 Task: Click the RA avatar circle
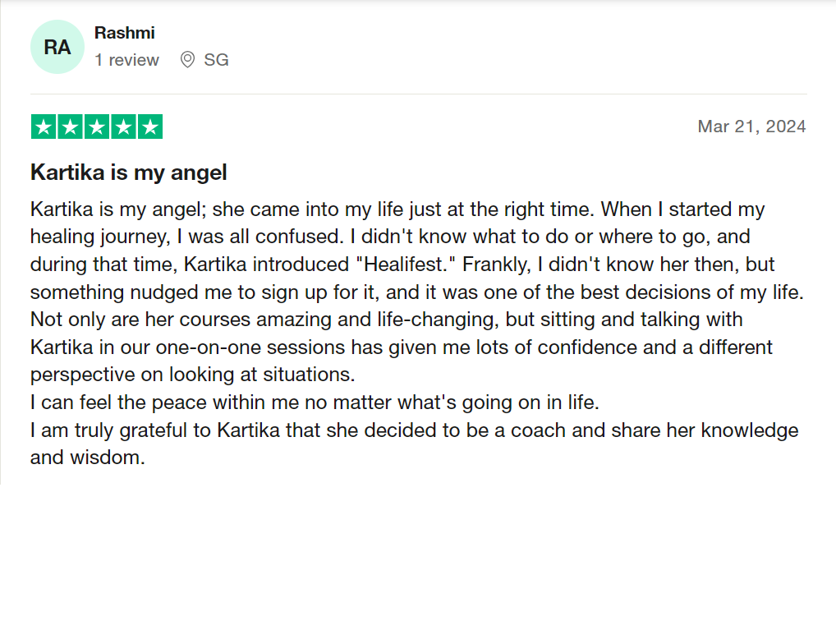coord(57,48)
